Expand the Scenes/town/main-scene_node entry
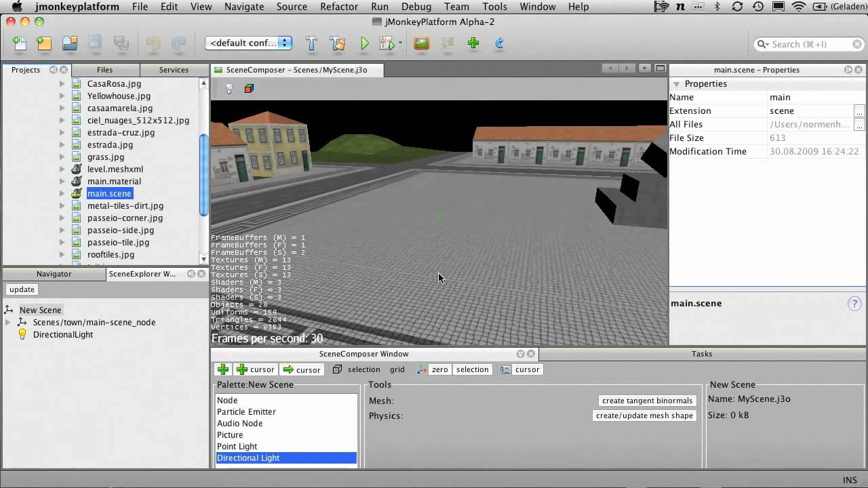This screenshot has width=868, height=488. [x=8, y=323]
